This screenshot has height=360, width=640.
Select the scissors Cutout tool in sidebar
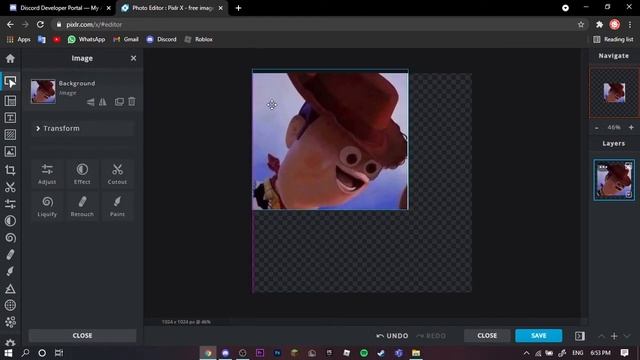coord(10,187)
